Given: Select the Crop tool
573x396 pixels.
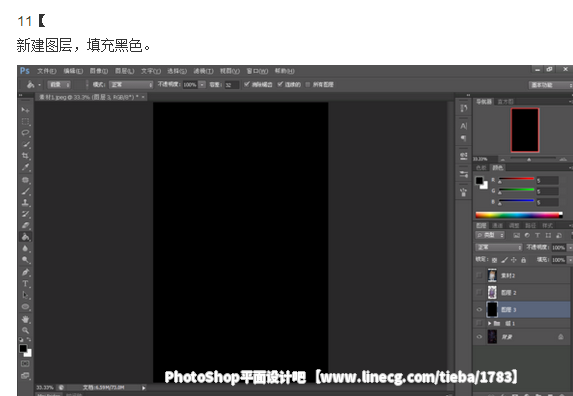Looking at the screenshot, I should pyautogui.click(x=25, y=156).
